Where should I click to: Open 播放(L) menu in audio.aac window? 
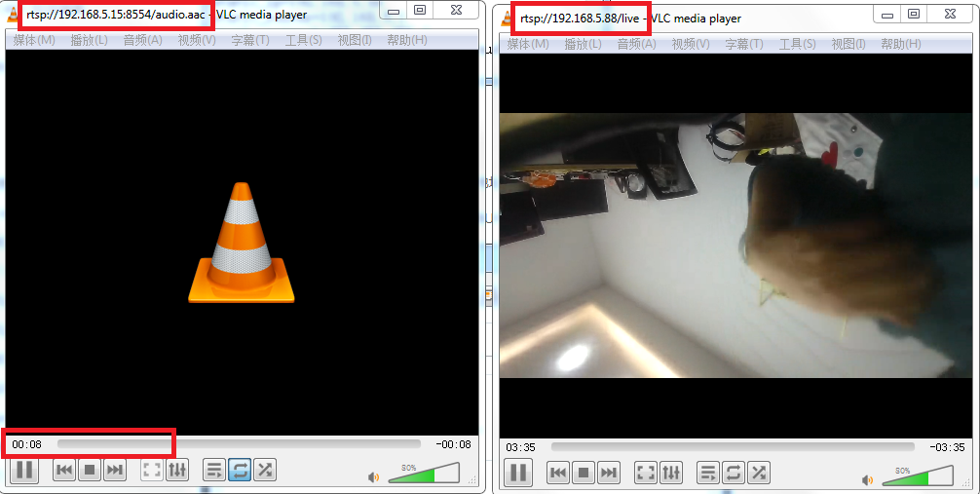click(x=90, y=40)
